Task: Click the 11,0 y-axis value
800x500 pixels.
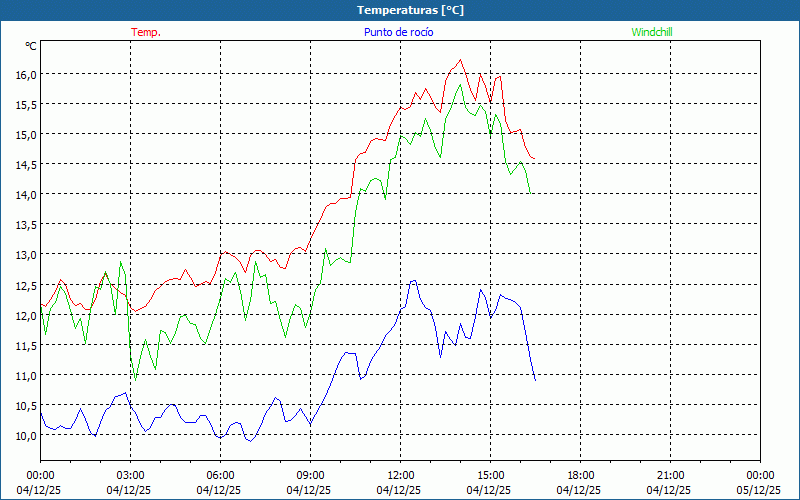Action: pos(27,376)
